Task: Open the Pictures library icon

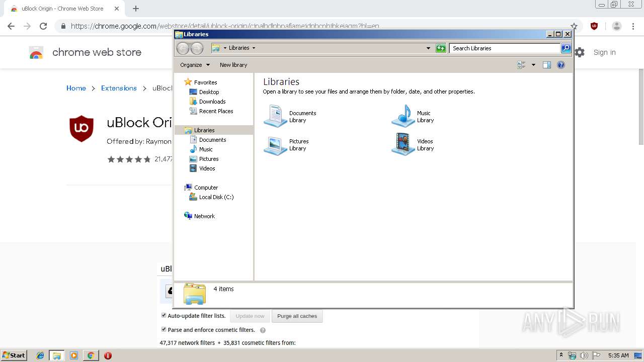Action: [x=276, y=145]
